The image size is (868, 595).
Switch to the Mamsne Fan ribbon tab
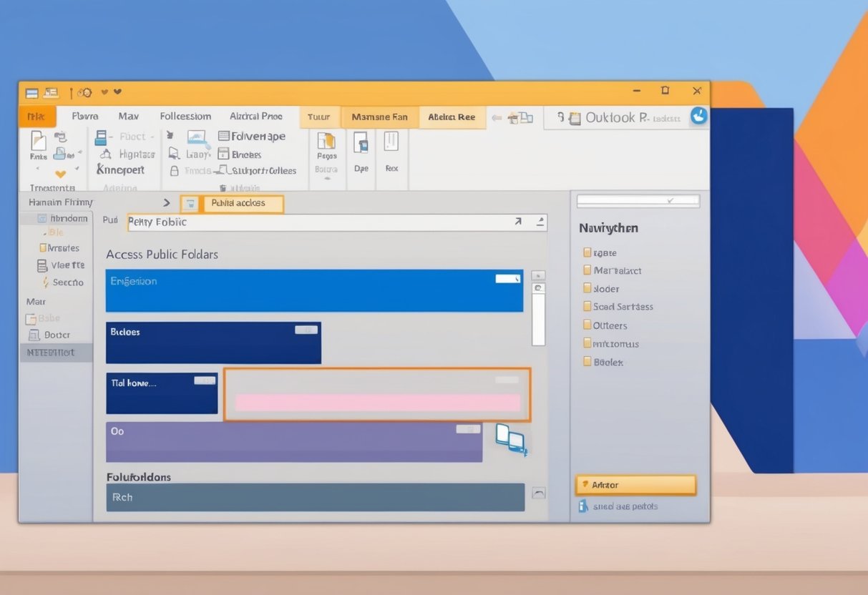(379, 116)
